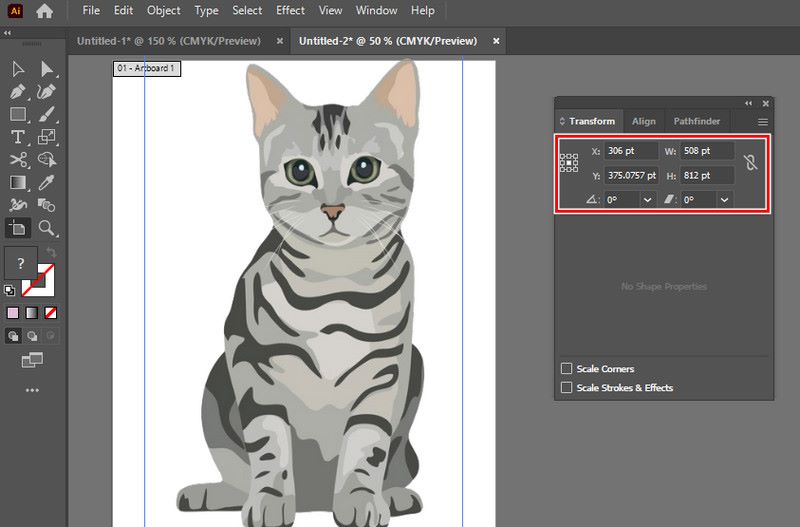Open the Window menu
The height and width of the screenshot is (527, 800).
(377, 10)
